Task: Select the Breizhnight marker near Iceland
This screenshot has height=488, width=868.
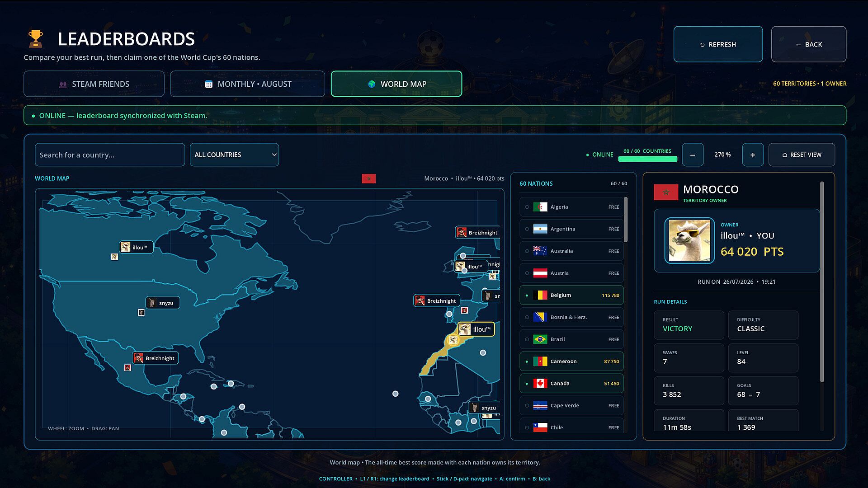Action: [477, 232]
